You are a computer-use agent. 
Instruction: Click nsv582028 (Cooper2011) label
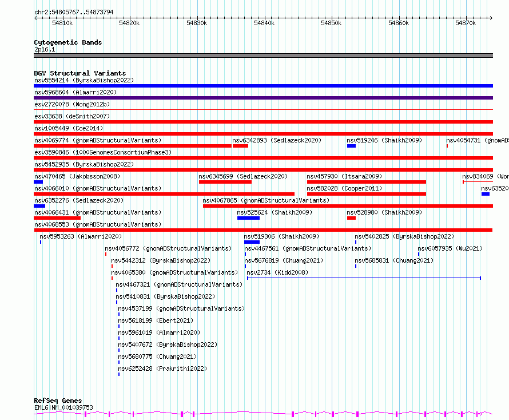click(x=344, y=188)
